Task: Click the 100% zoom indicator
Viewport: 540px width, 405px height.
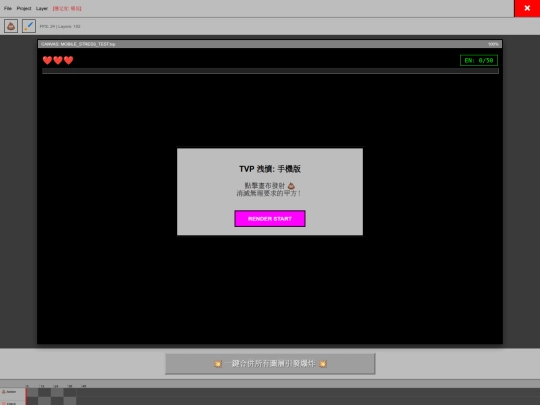Action: (x=493, y=44)
